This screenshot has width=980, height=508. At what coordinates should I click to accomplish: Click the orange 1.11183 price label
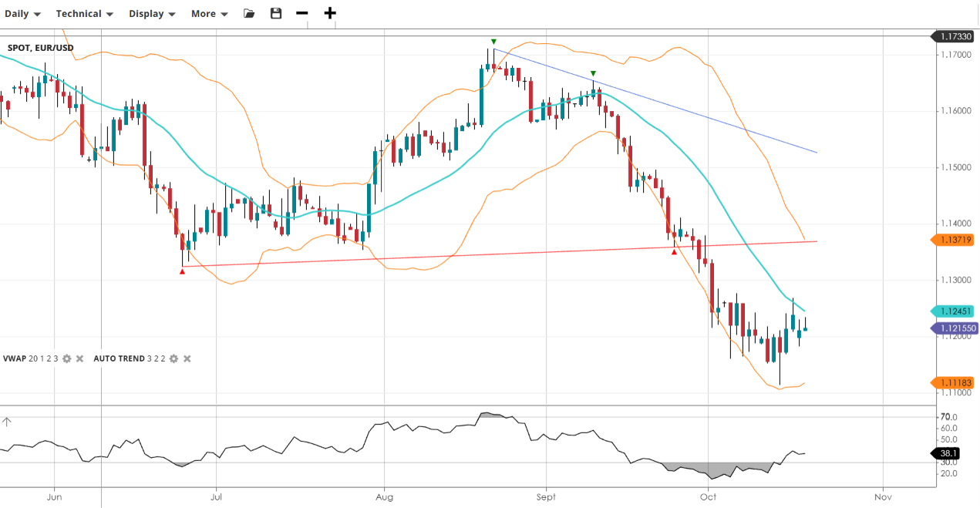tap(953, 382)
